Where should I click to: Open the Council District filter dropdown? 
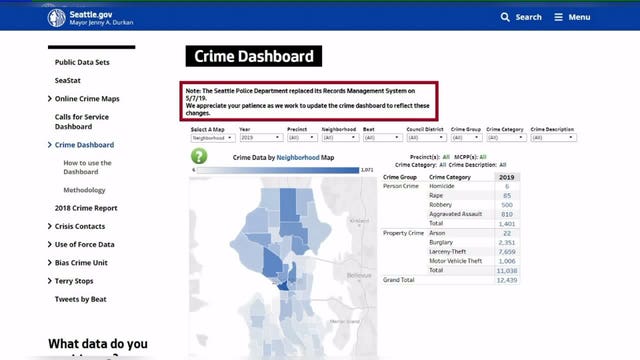pyautogui.click(x=426, y=138)
